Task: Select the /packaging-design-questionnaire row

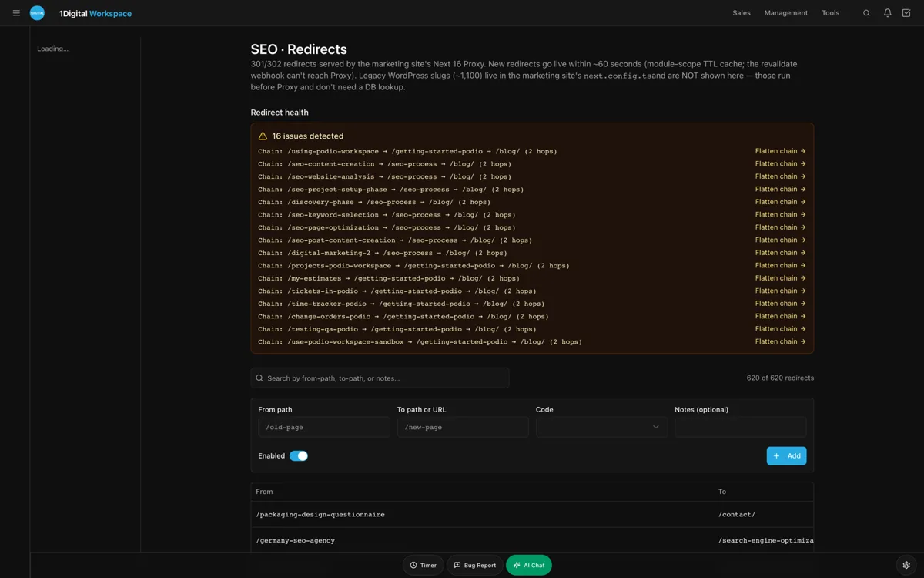Action: coord(532,514)
